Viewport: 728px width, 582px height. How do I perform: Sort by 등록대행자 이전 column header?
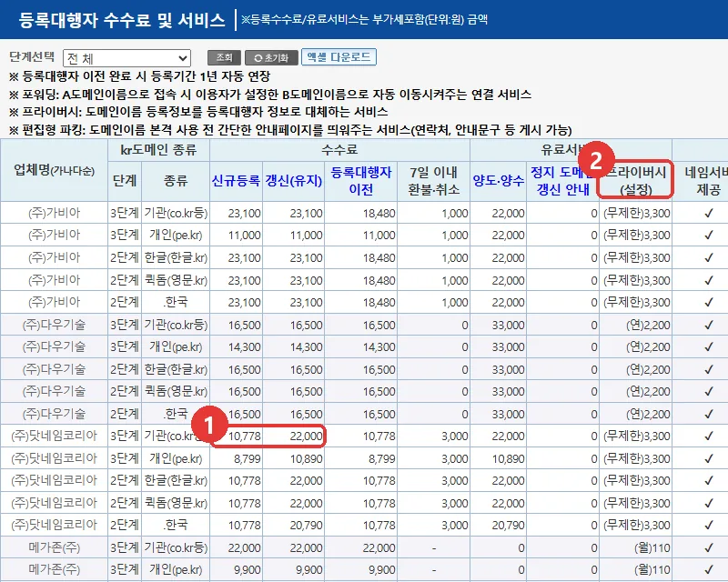click(x=360, y=181)
